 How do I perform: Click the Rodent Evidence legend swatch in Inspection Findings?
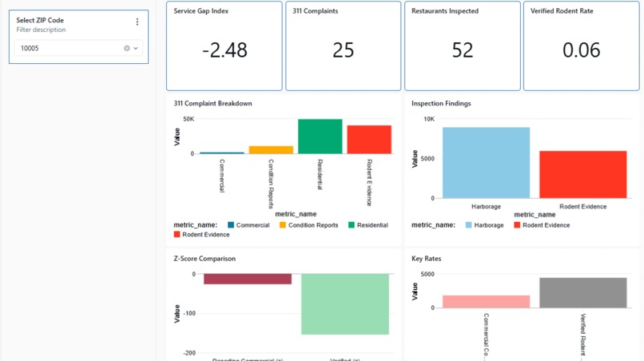[x=517, y=225]
